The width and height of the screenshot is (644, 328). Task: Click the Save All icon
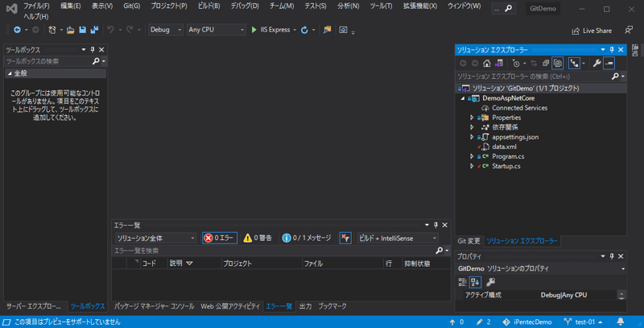click(94, 30)
